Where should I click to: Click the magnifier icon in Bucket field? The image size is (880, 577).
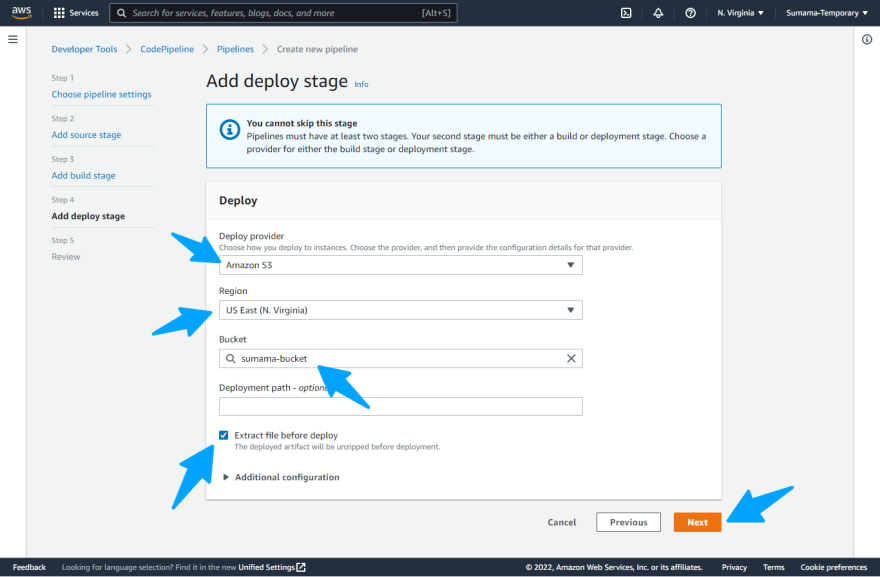point(230,358)
